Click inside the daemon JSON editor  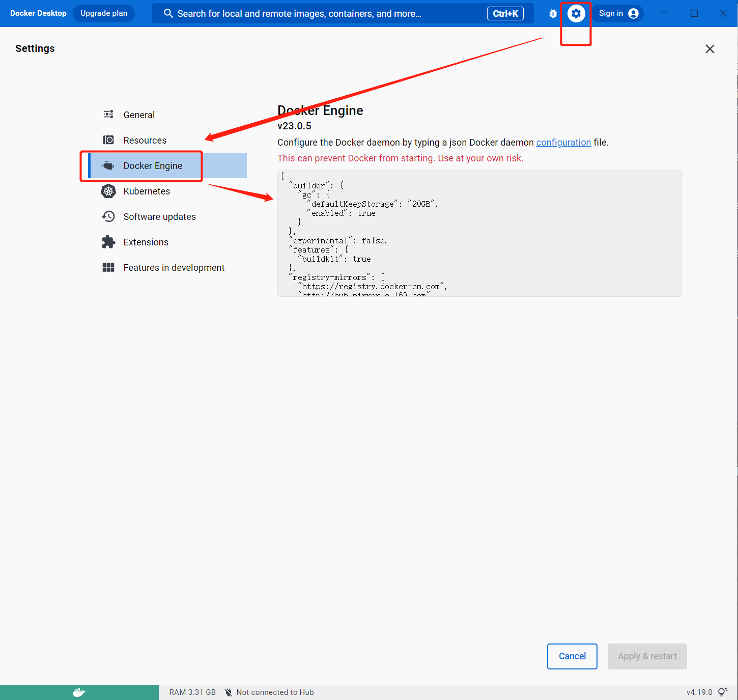(x=479, y=233)
